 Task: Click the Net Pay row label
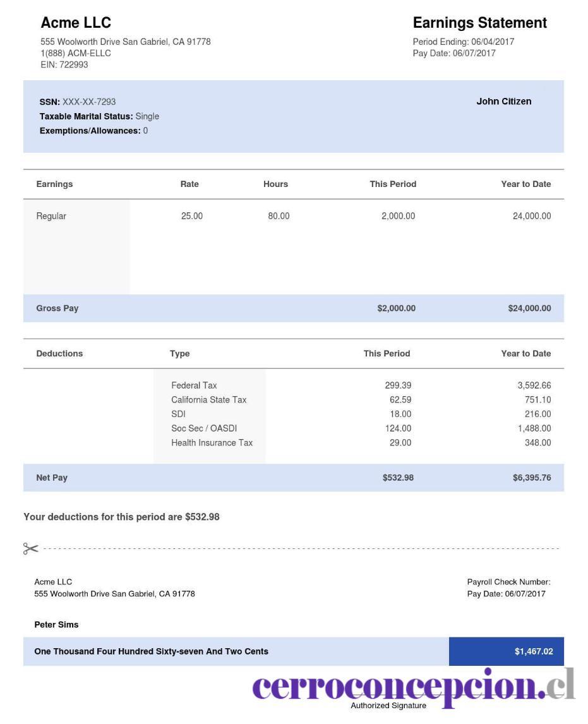[52, 478]
